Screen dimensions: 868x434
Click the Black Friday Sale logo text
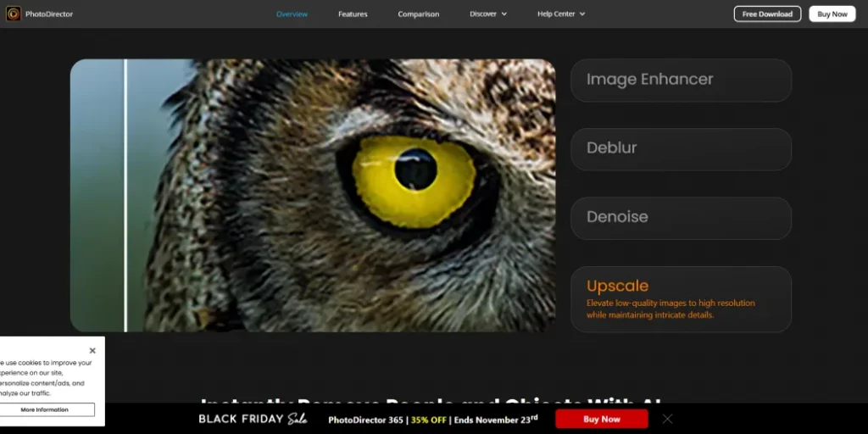point(253,419)
